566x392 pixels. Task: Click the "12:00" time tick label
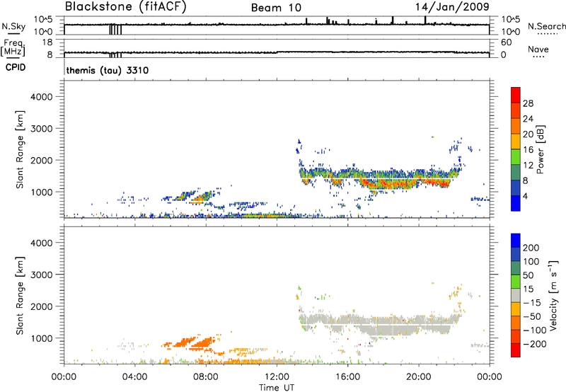277,377
